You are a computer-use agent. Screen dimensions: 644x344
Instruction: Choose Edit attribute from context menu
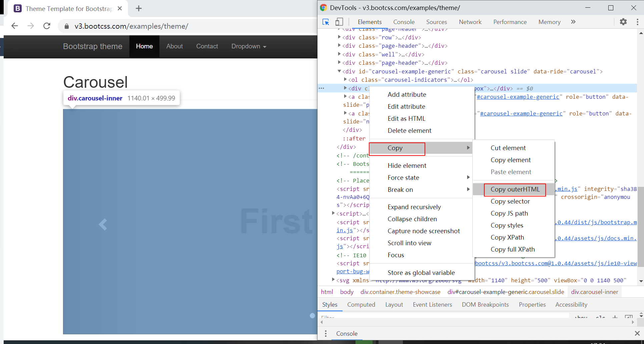(x=422, y=106)
